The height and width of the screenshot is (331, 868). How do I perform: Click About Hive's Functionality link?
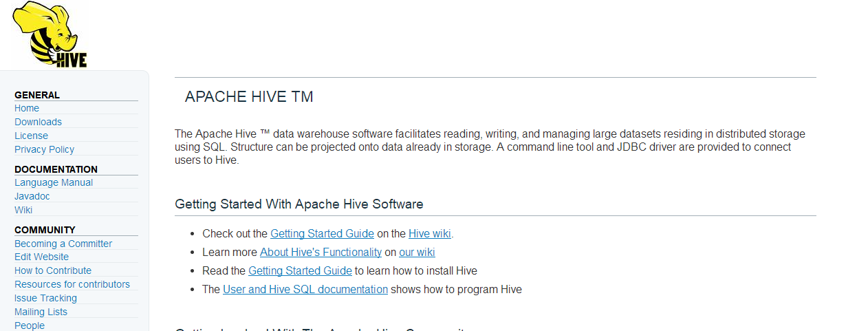[321, 252]
